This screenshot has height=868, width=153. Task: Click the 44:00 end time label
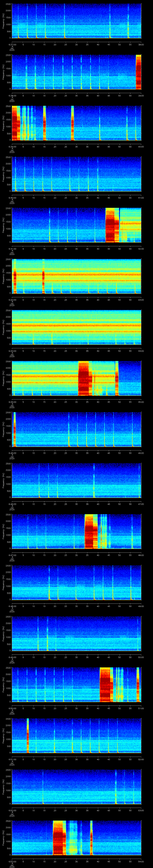click(141, 351)
